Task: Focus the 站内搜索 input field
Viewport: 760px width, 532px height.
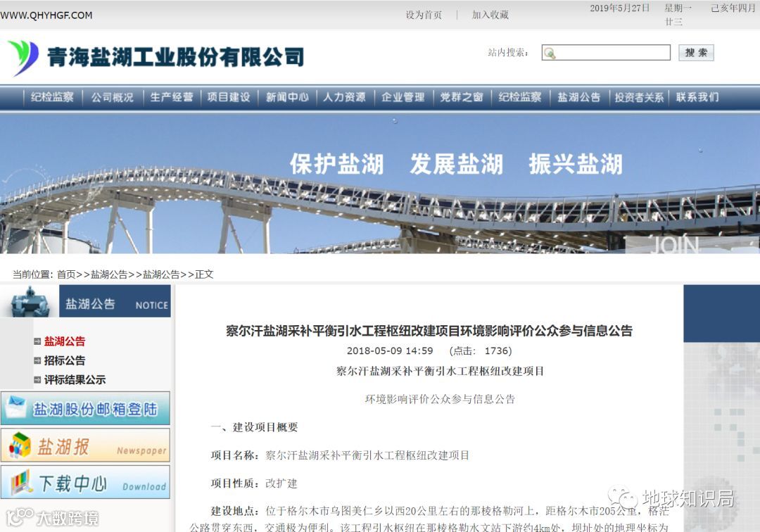Action: [x=606, y=52]
